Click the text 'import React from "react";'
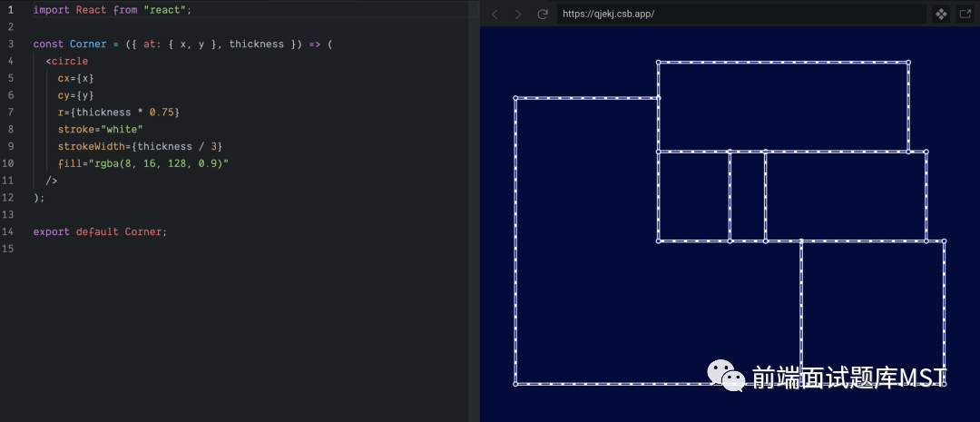Screen dimensions: 980x422 113,10
